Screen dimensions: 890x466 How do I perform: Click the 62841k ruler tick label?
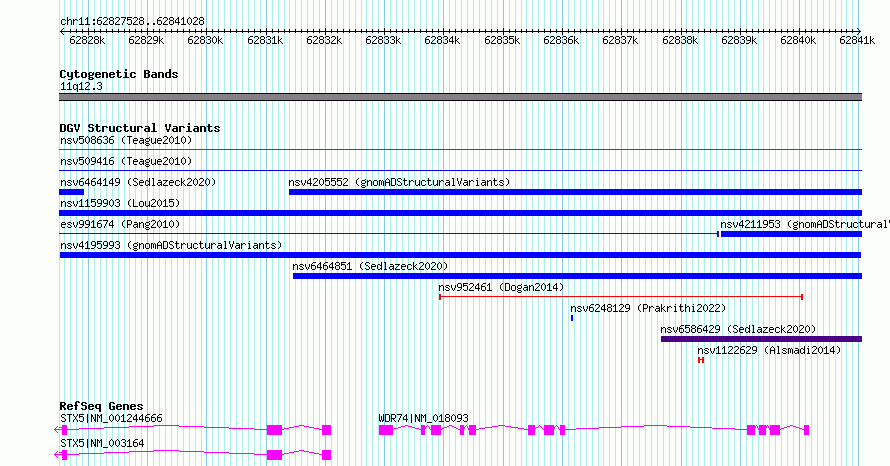[857, 40]
